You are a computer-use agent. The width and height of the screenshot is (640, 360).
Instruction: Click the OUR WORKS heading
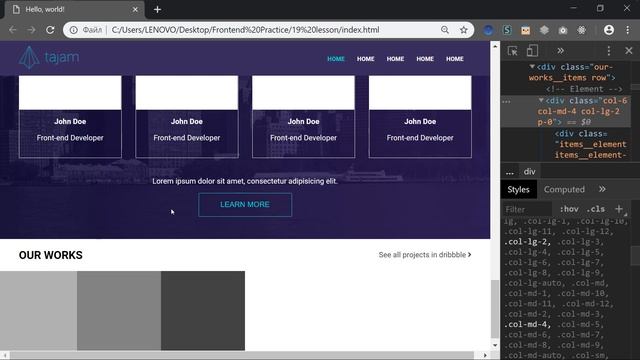[x=51, y=255]
